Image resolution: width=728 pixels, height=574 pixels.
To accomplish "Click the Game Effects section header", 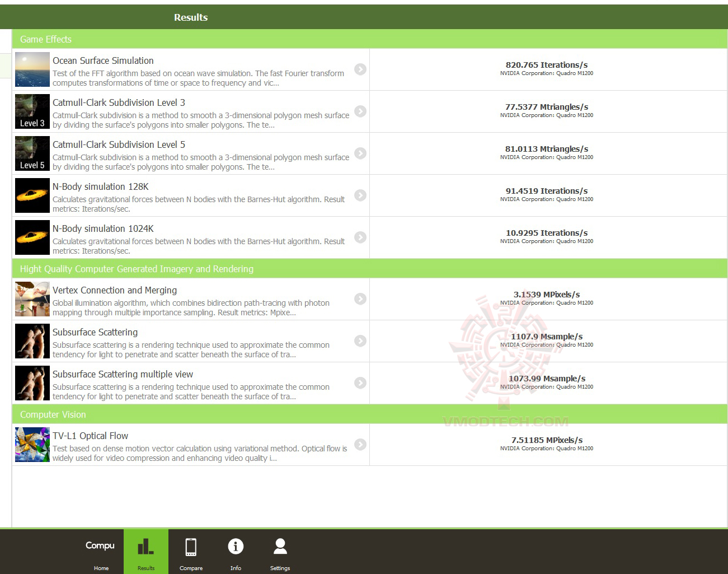I will coord(370,39).
